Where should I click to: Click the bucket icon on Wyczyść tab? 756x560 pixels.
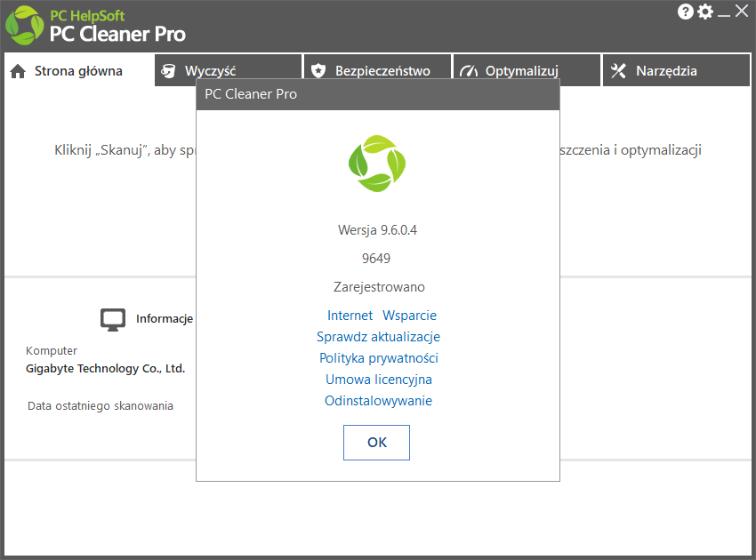[x=168, y=71]
